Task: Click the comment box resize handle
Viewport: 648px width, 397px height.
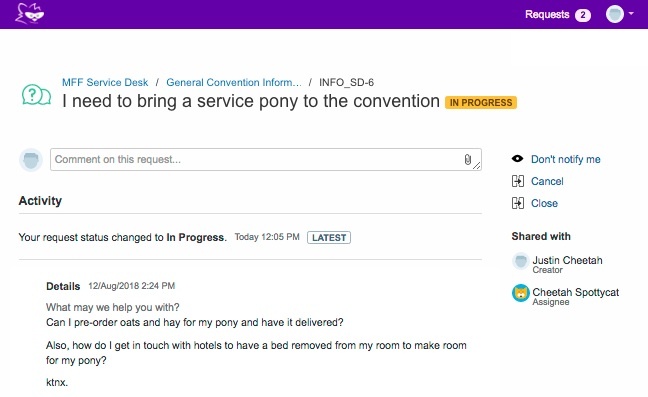Action: [476, 165]
